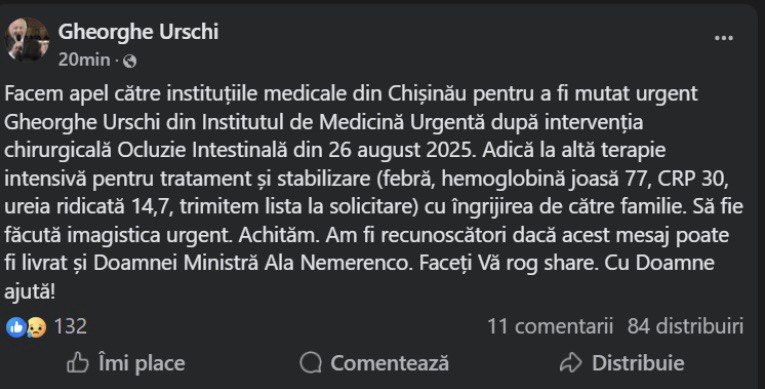Click the blue like reaction icon
This screenshot has width=765, height=389.
point(16,327)
